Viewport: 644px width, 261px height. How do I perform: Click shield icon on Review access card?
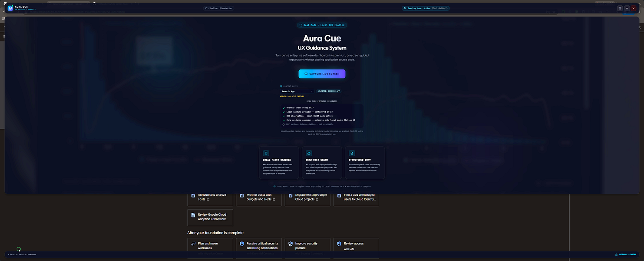coord(339,244)
